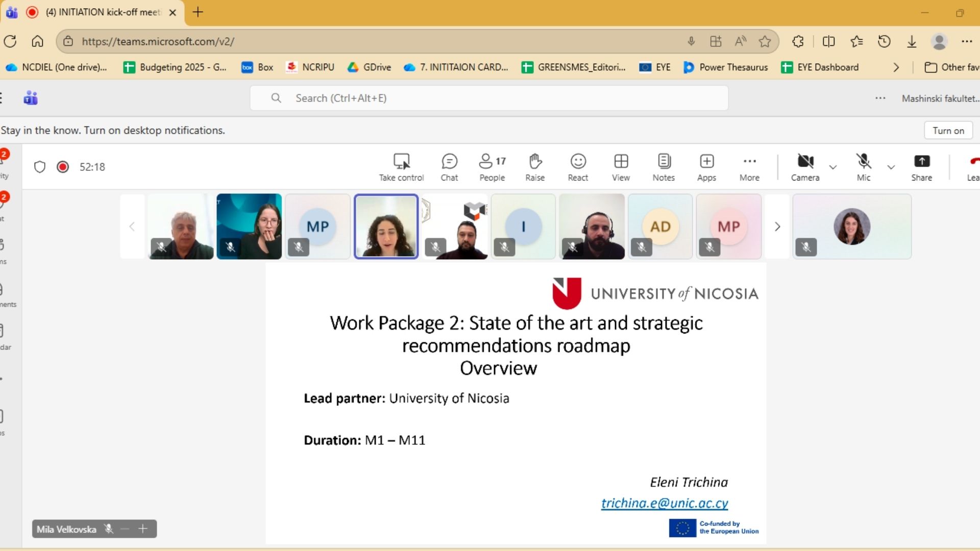
Task: Click the trichina.e@unic.ac.cy email link
Action: pos(664,503)
